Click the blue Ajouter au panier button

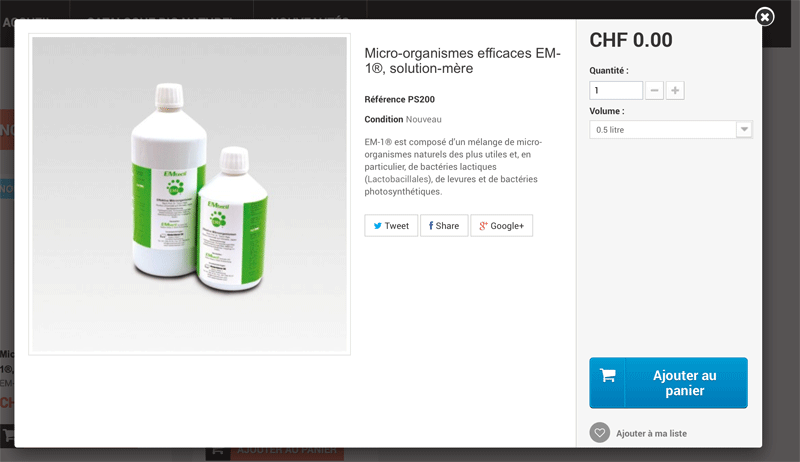click(x=668, y=382)
